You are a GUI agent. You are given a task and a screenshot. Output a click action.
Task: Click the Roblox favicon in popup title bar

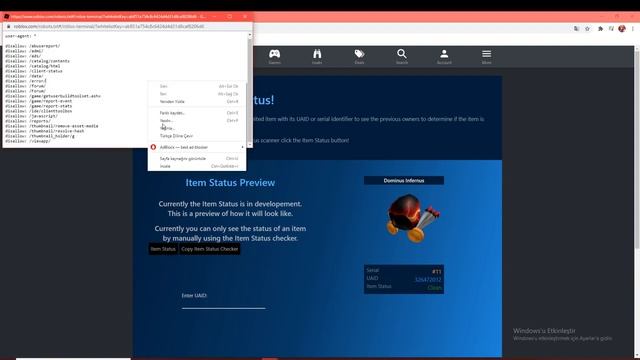(x=6, y=17)
